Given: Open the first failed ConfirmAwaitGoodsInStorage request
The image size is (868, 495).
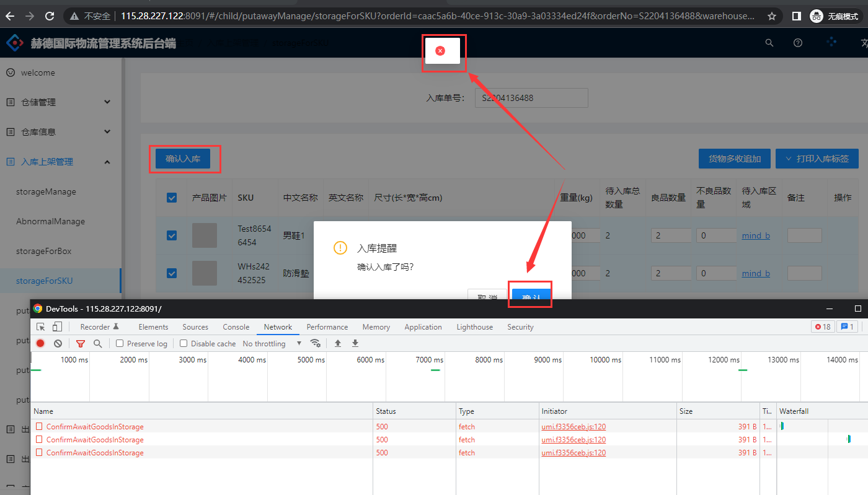Looking at the screenshot, I should pos(94,427).
